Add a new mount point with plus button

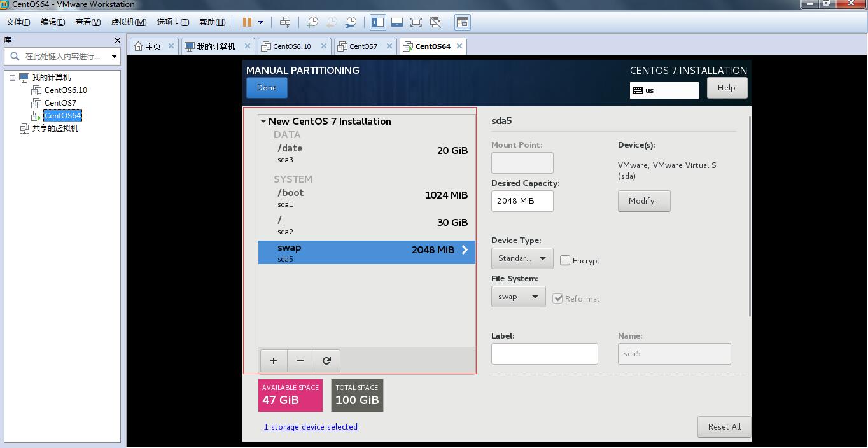[274, 361]
